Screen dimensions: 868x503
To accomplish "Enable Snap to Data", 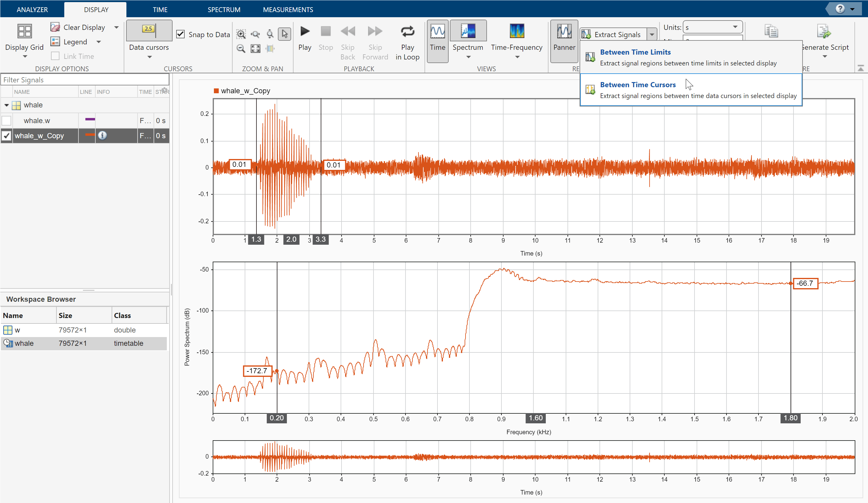I will point(180,34).
